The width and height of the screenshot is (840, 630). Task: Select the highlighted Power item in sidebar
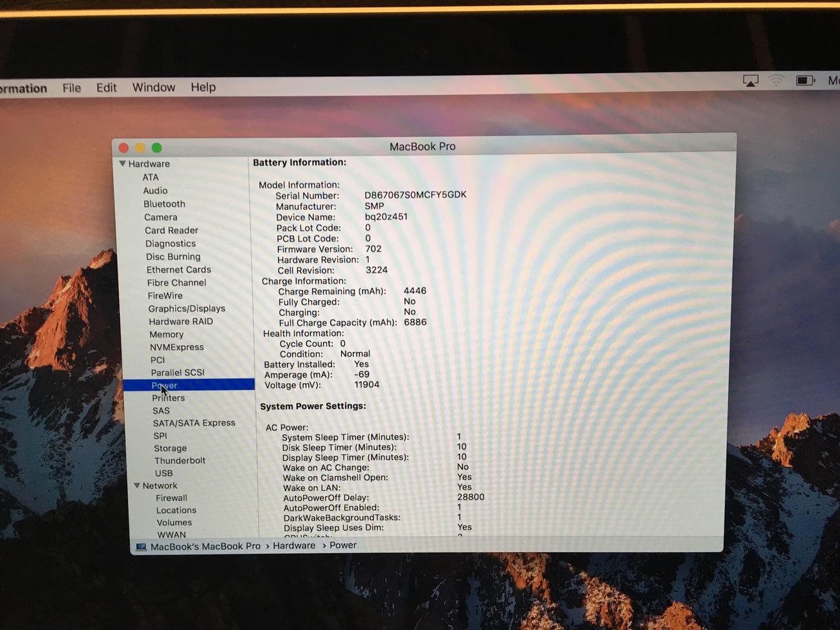point(189,385)
